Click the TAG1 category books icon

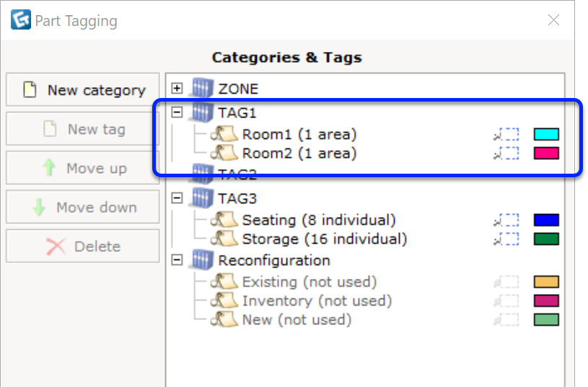pyautogui.click(x=202, y=112)
